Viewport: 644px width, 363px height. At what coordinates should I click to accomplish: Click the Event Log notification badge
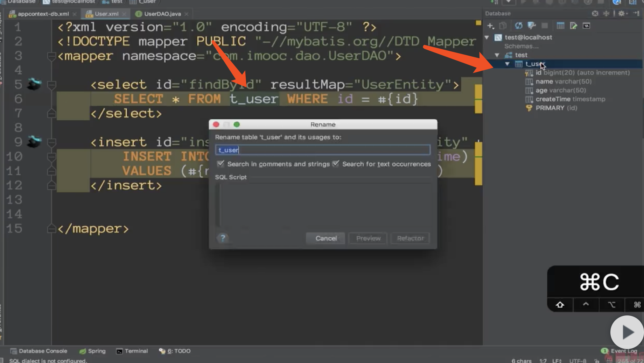coord(604,351)
